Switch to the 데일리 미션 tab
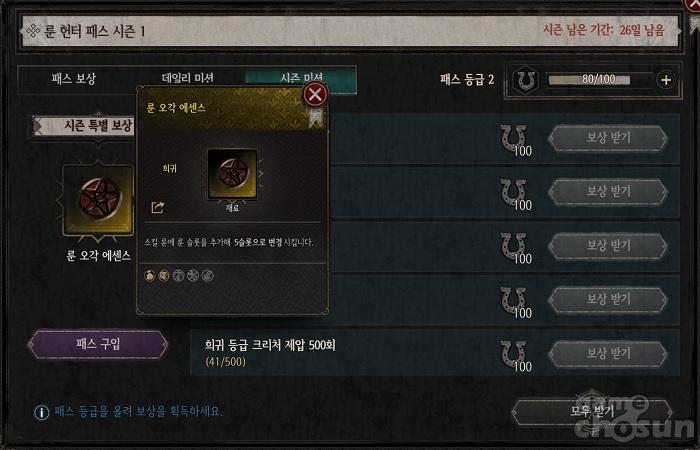 [x=188, y=78]
